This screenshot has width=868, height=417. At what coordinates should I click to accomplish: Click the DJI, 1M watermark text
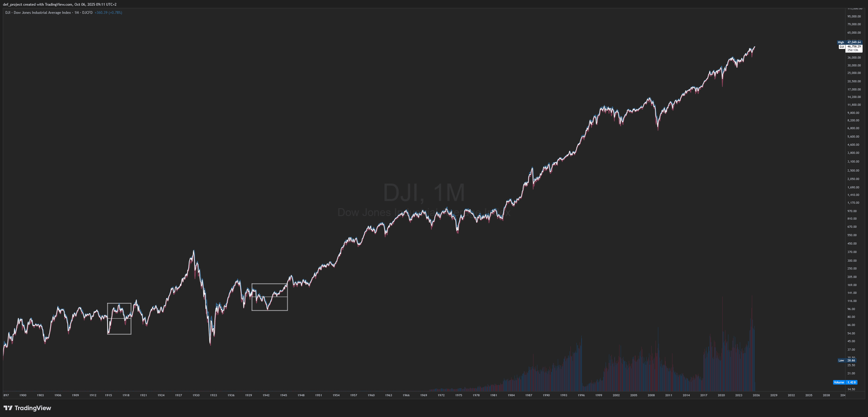pos(424,193)
